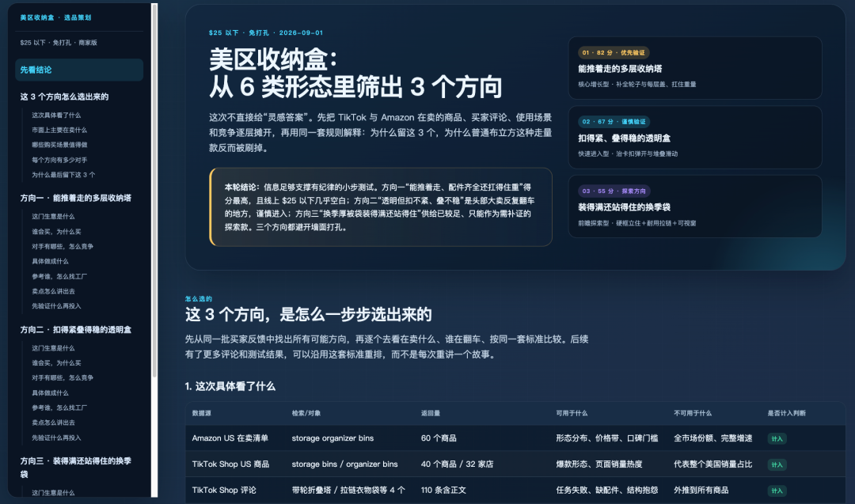Viewport: 855px width, 504px height.
Task: Select 为什么最后留下这 3 个 in sidebar
Action: [x=63, y=174]
